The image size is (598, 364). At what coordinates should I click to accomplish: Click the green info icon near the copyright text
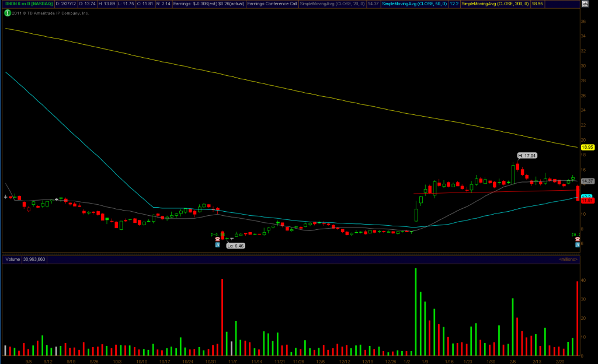point(7,13)
